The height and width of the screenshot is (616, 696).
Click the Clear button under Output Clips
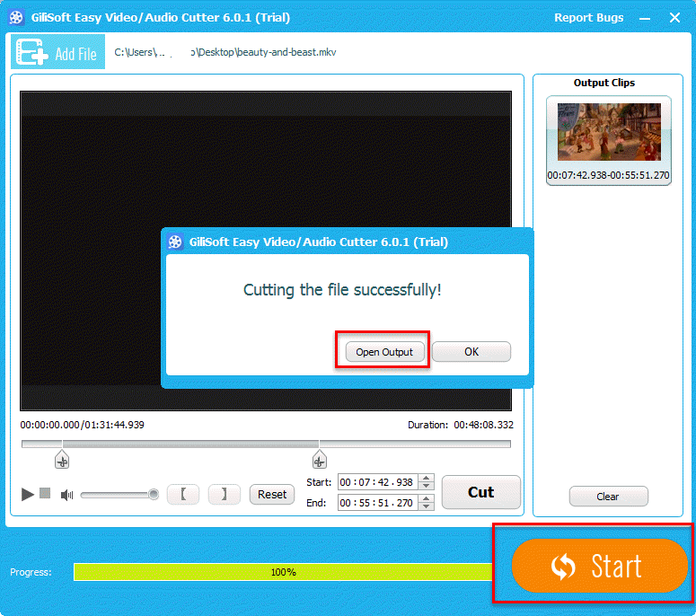(608, 497)
